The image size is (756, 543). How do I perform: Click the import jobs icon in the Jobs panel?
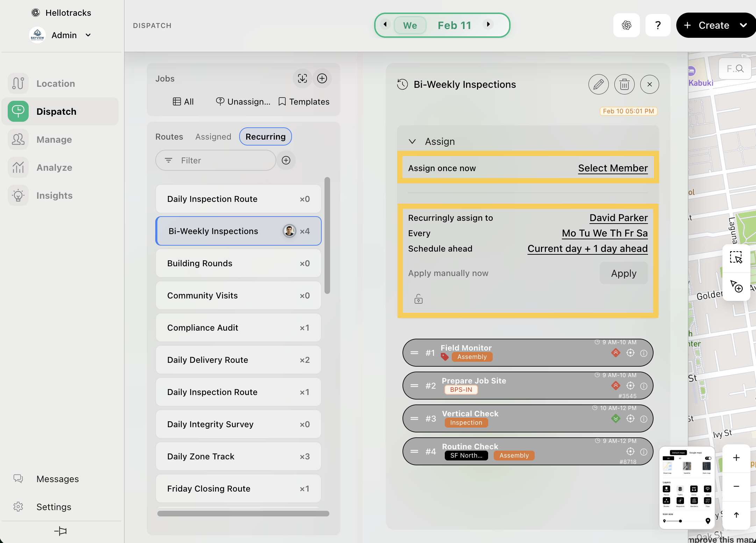302,78
